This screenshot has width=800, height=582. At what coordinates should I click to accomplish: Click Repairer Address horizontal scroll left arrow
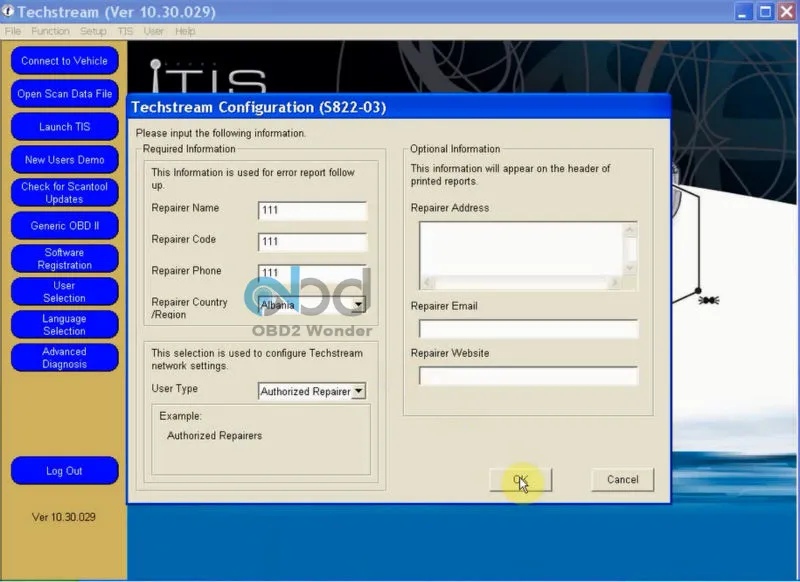pyautogui.click(x=428, y=283)
